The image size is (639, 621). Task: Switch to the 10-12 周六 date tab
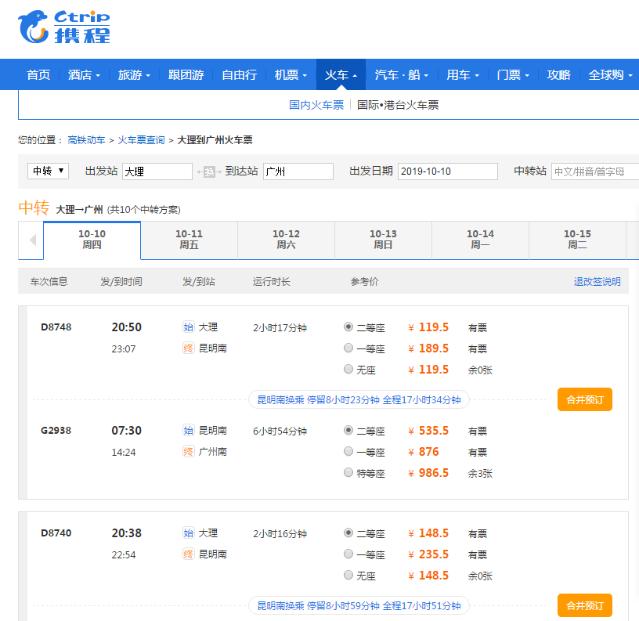(x=286, y=240)
